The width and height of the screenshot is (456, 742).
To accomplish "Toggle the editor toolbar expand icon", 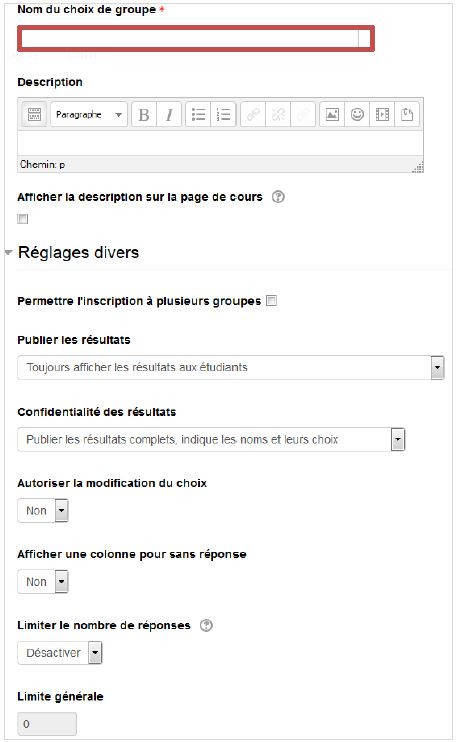I will pos(34,115).
